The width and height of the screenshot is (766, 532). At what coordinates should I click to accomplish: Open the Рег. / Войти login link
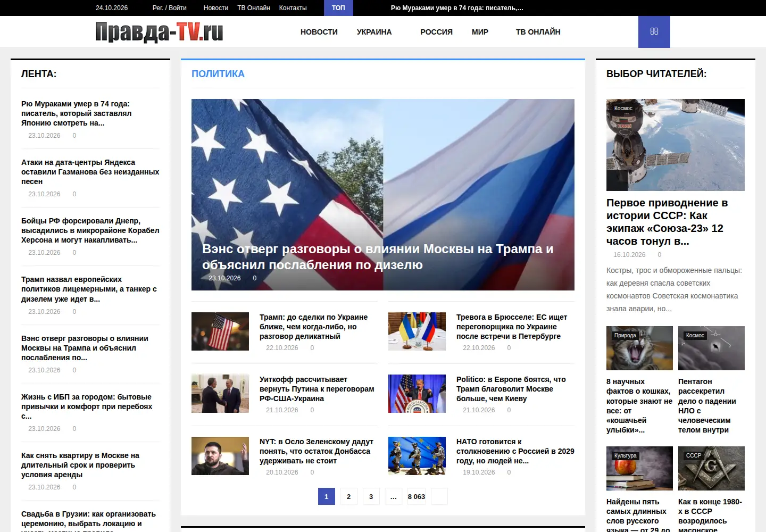pyautogui.click(x=170, y=8)
